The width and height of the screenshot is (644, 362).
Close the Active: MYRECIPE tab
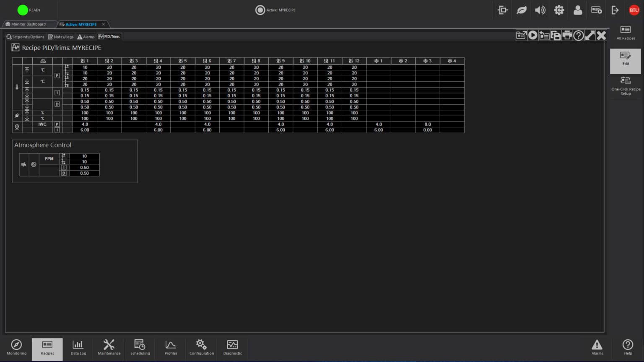[104, 24]
